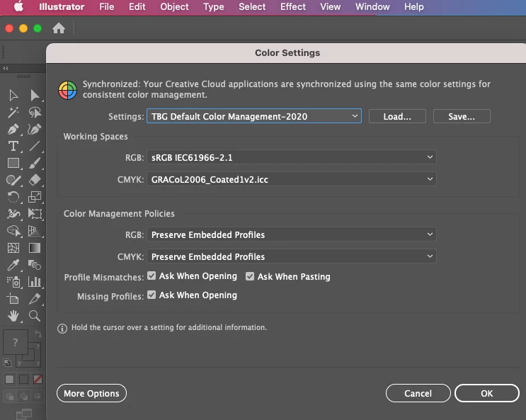
Task: Set paint to None (red slash)
Action: (38, 380)
